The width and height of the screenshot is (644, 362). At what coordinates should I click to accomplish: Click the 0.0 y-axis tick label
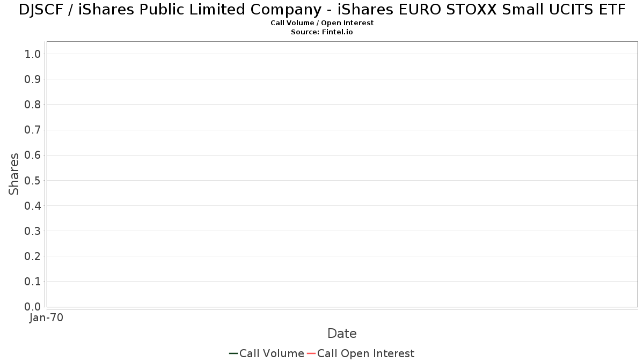click(33, 307)
